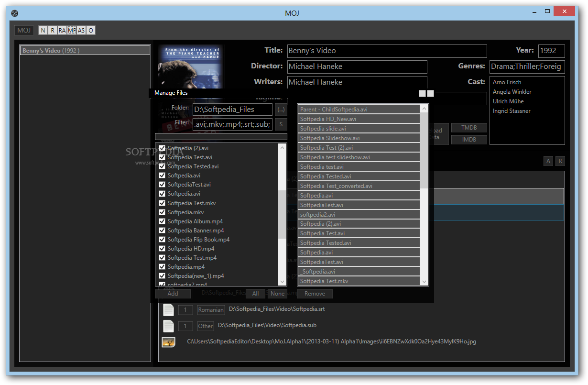
Task: Uncheck the Softpedia HD.mp4 checkbox
Action: point(162,248)
